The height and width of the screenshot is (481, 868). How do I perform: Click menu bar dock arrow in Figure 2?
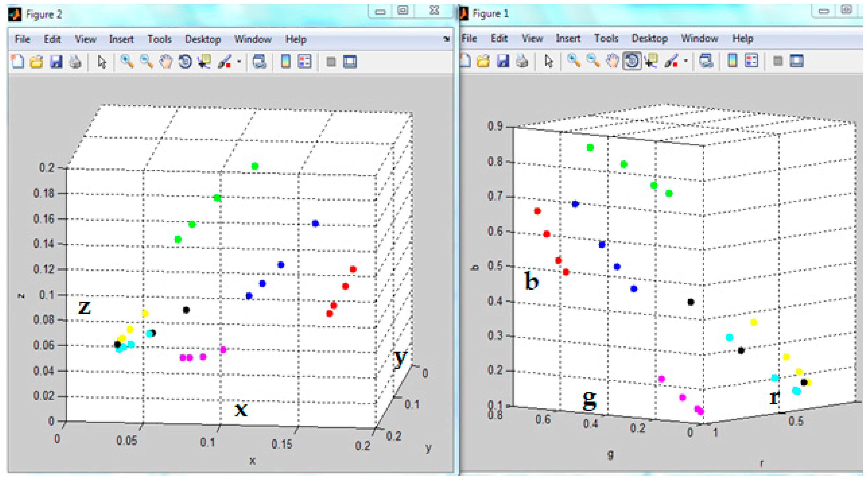point(446,39)
